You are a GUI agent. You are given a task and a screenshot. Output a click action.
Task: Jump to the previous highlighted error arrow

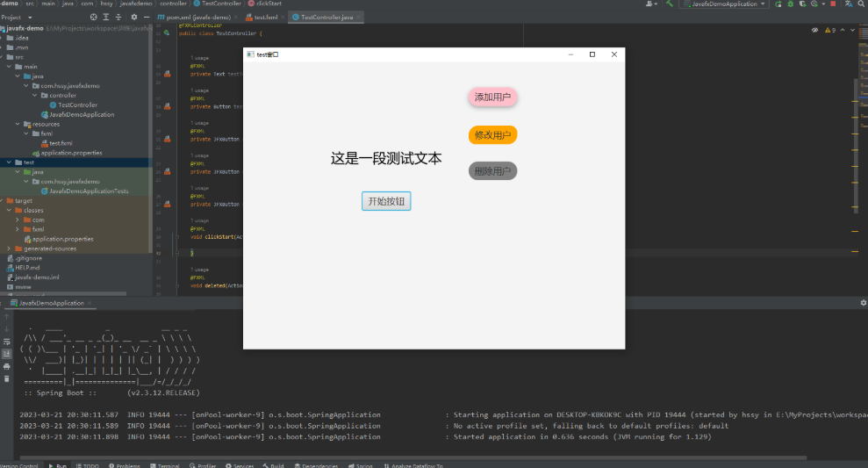pyautogui.click(x=843, y=30)
